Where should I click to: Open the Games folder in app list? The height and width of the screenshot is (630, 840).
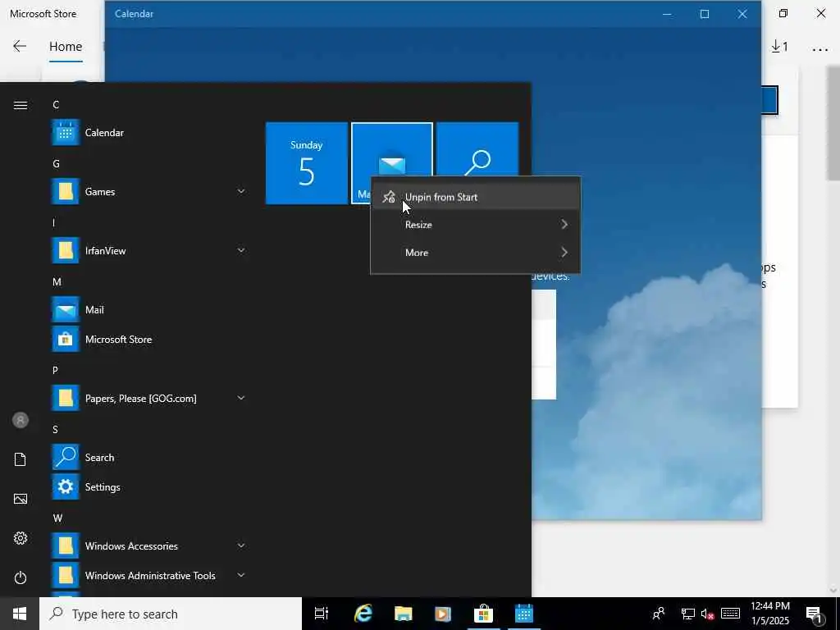coord(149,191)
